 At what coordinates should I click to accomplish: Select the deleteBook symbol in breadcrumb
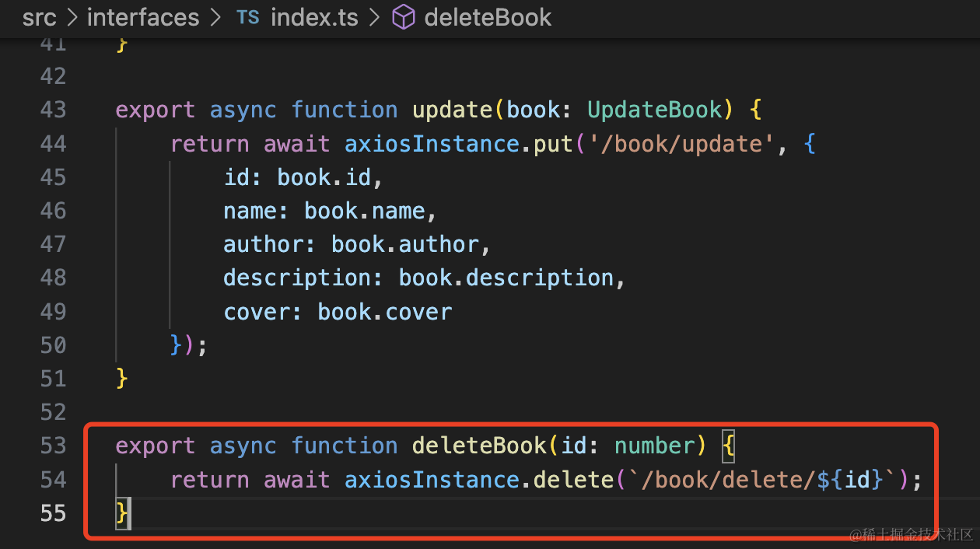point(488,18)
